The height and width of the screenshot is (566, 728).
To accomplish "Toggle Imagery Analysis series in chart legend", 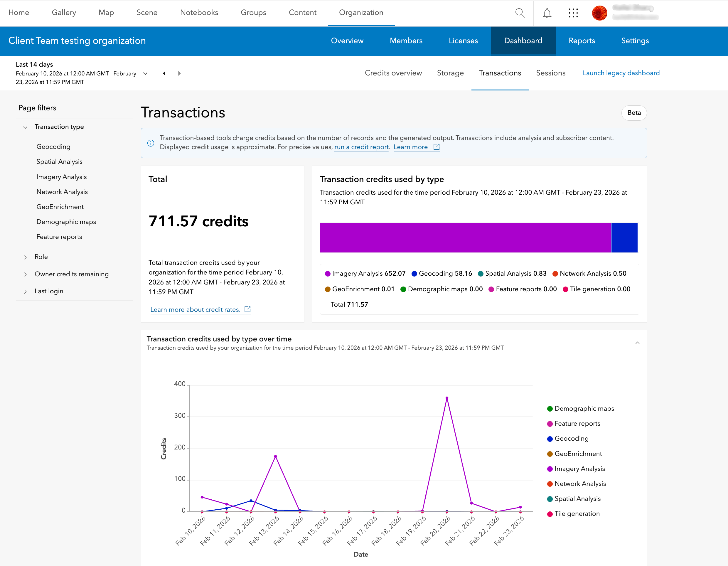I will click(x=579, y=469).
